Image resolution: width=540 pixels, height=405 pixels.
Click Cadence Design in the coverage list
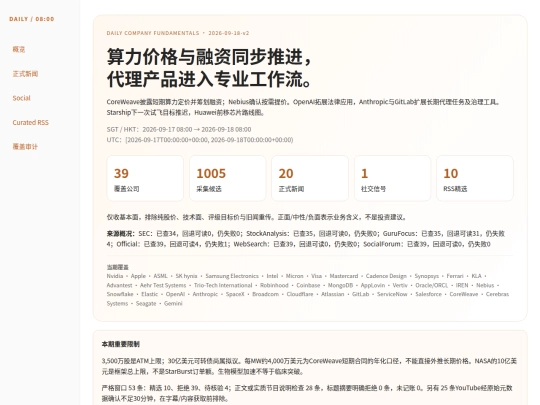coord(386,276)
